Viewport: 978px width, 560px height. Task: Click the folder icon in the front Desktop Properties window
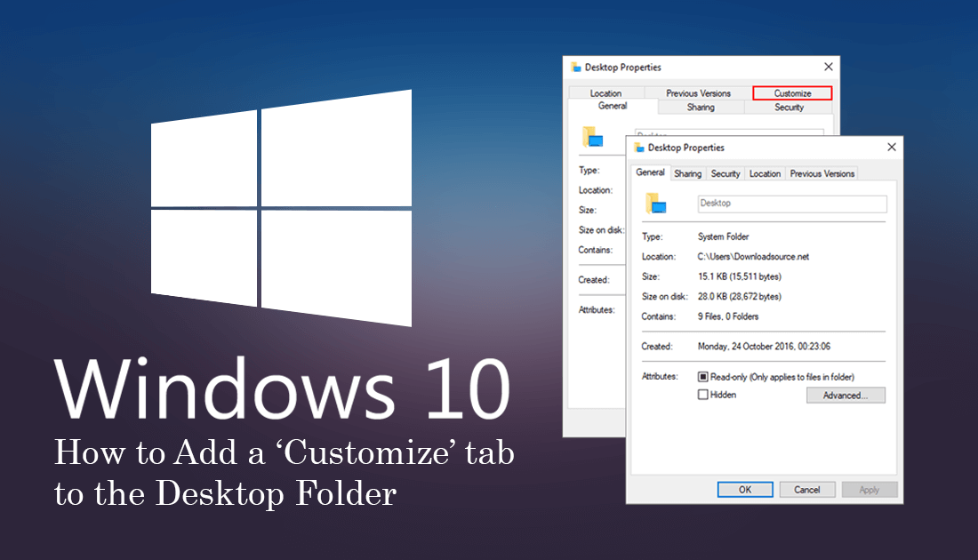click(x=655, y=204)
